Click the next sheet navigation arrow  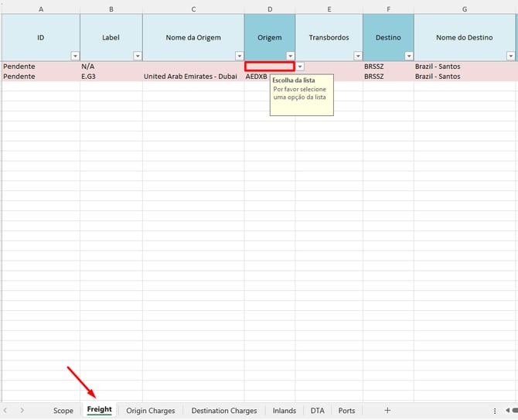tap(22, 410)
